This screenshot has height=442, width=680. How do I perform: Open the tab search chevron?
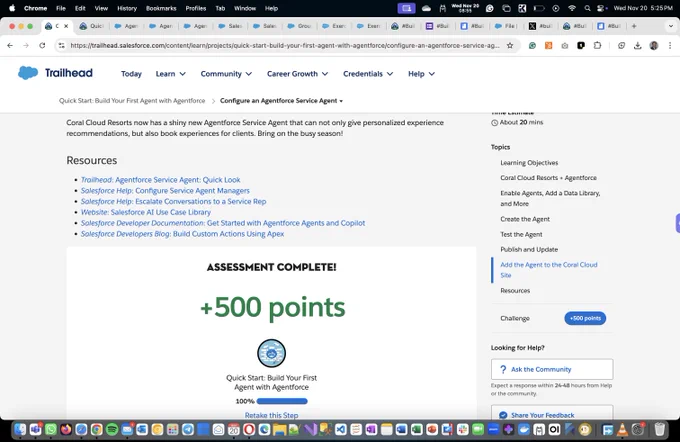(x=670, y=26)
